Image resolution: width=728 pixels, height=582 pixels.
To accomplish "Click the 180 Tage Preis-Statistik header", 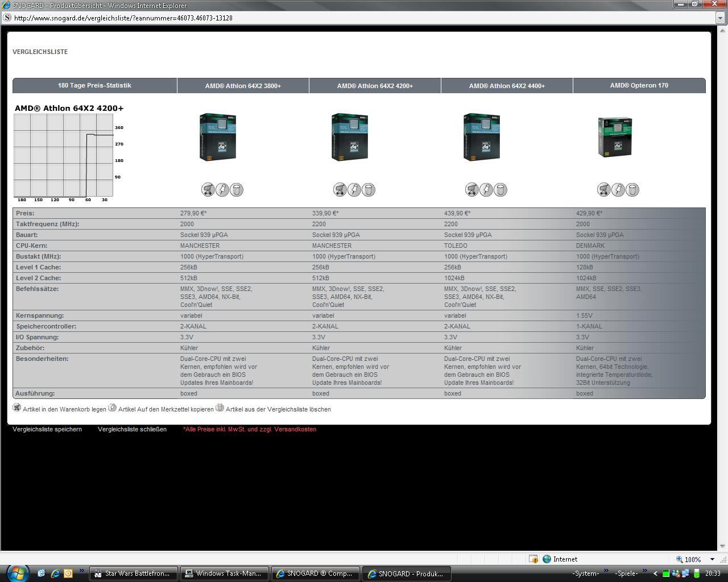I will [94, 85].
